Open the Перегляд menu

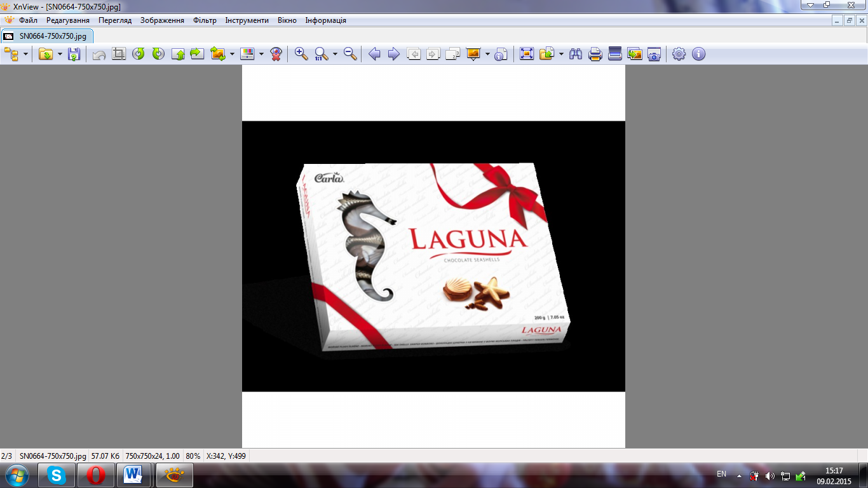pos(115,20)
